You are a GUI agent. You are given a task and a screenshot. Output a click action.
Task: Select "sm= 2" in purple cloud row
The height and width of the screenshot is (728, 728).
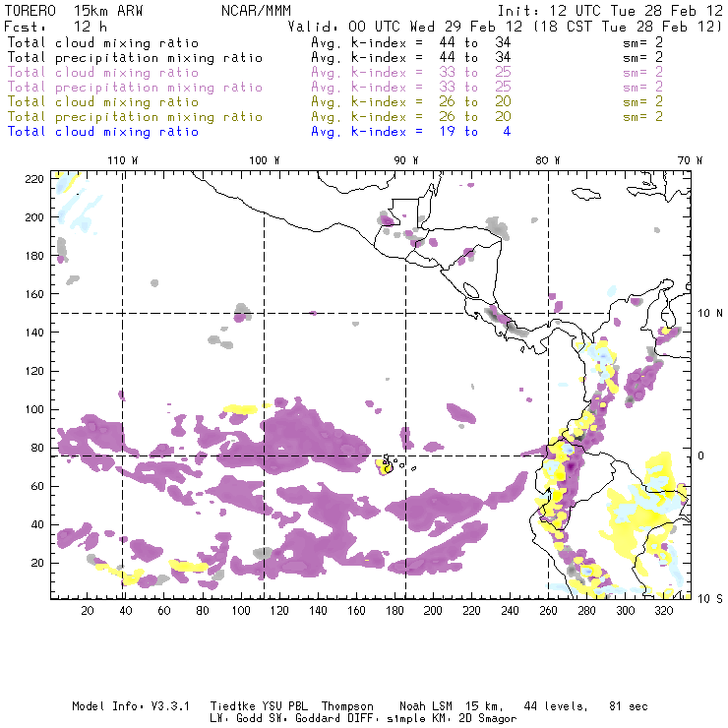click(x=642, y=73)
